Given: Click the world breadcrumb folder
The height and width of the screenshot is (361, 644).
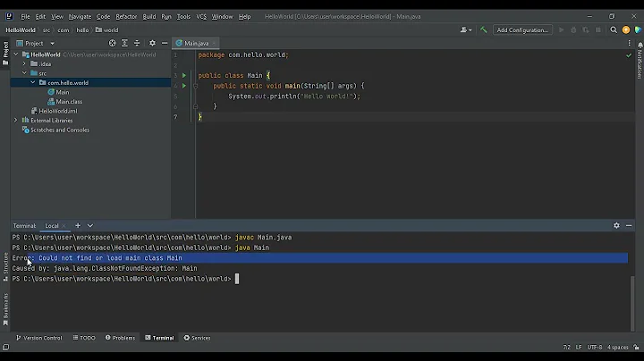Looking at the screenshot, I should pos(106,30).
